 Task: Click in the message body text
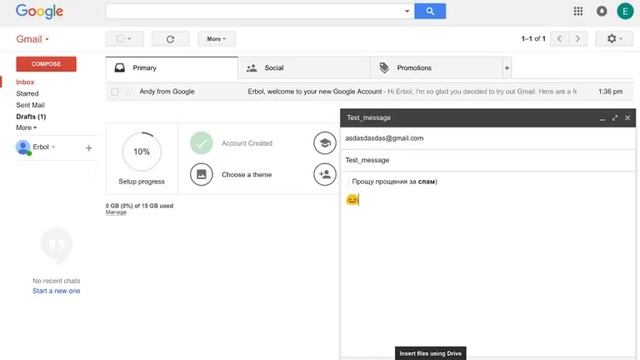coord(394,182)
